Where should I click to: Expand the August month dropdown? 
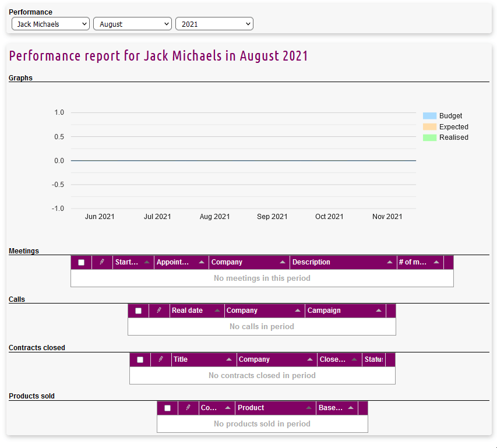(132, 24)
